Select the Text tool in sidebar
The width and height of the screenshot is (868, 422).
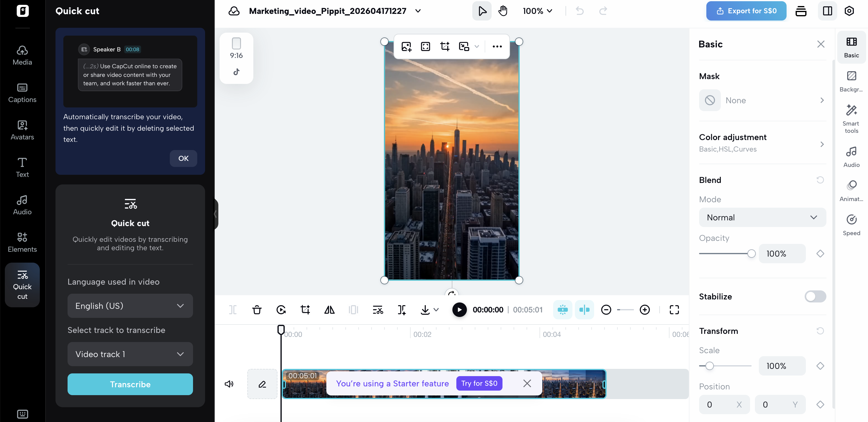click(22, 167)
